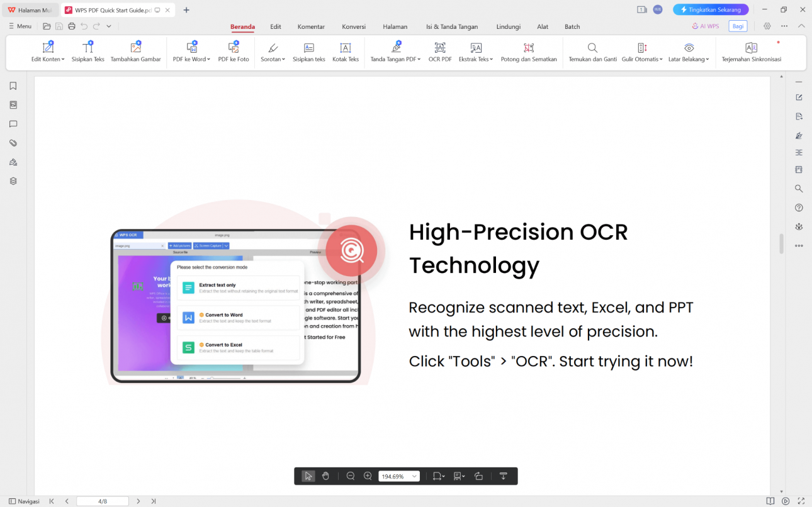Image resolution: width=812 pixels, height=507 pixels.
Task: Open the bookmark panel in left sidebar
Action: (x=13, y=86)
